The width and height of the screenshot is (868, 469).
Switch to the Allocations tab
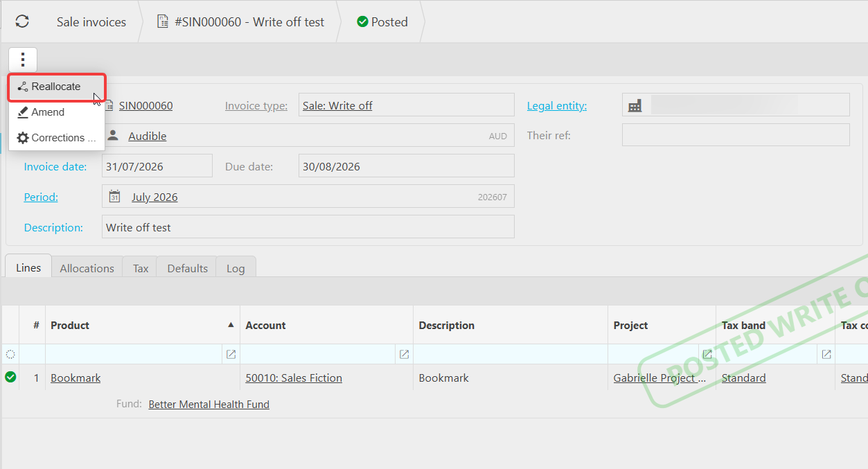point(87,268)
